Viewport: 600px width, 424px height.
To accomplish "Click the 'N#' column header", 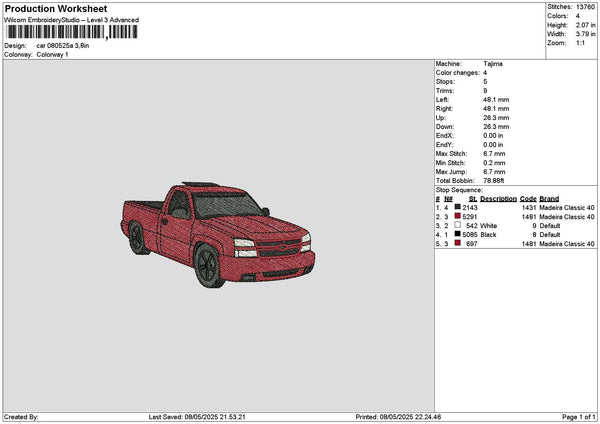I will [x=448, y=199].
